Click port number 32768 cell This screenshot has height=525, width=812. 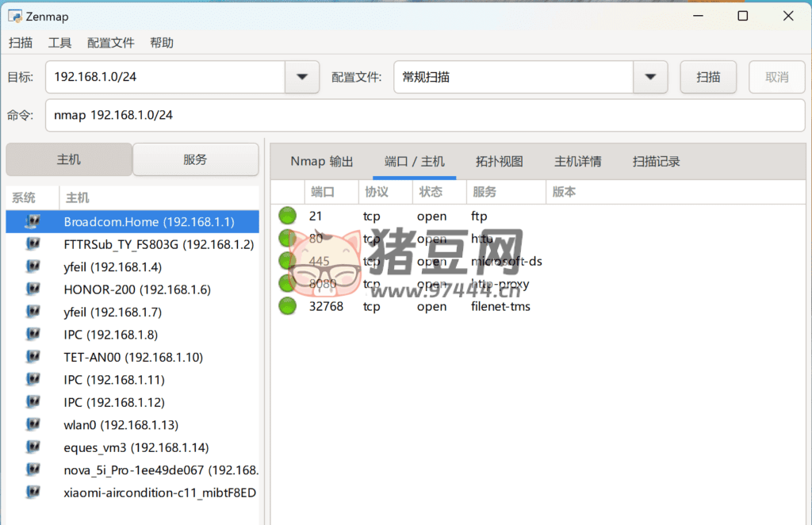[x=326, y=306]
